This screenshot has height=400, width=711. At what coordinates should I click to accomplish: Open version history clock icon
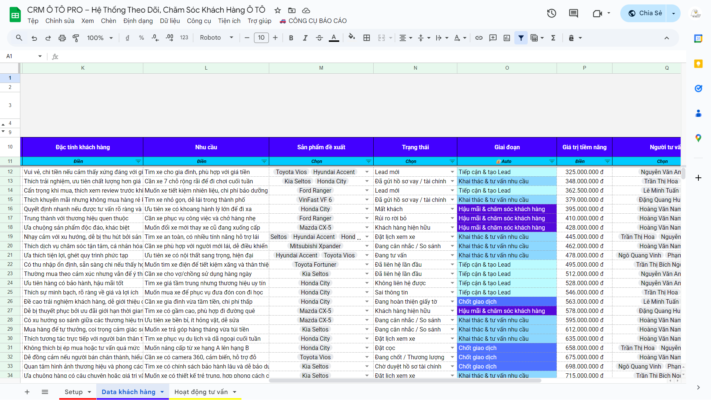pyautogui.click(x=581, y=13)
